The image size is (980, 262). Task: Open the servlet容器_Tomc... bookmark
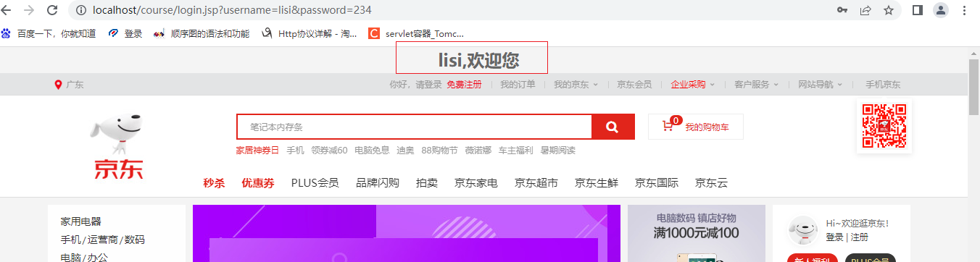click(416, 33)
